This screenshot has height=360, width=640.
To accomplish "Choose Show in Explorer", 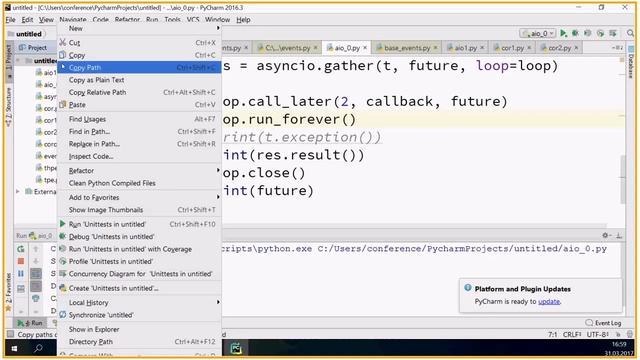I will click(139, 329).
